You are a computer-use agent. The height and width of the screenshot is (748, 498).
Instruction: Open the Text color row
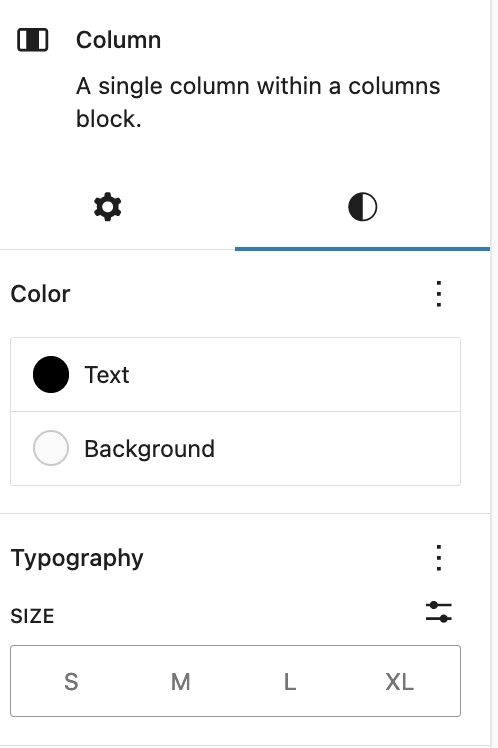236,374
